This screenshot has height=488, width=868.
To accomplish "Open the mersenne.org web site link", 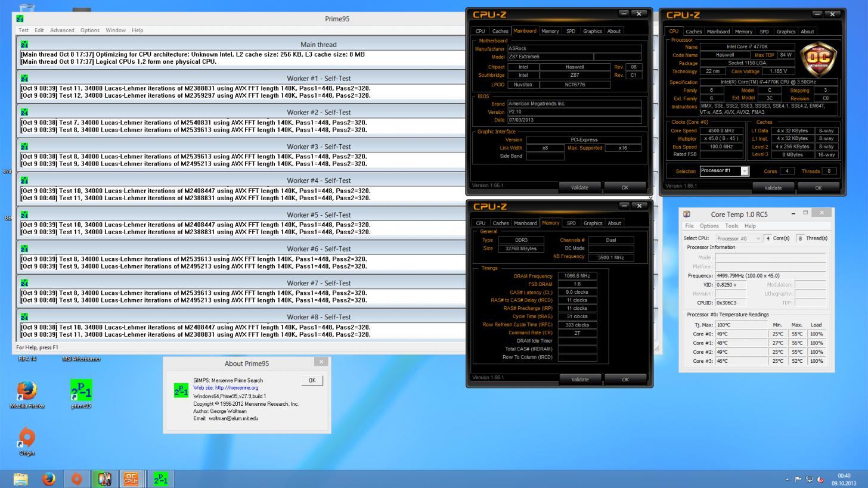I will 225,388.
